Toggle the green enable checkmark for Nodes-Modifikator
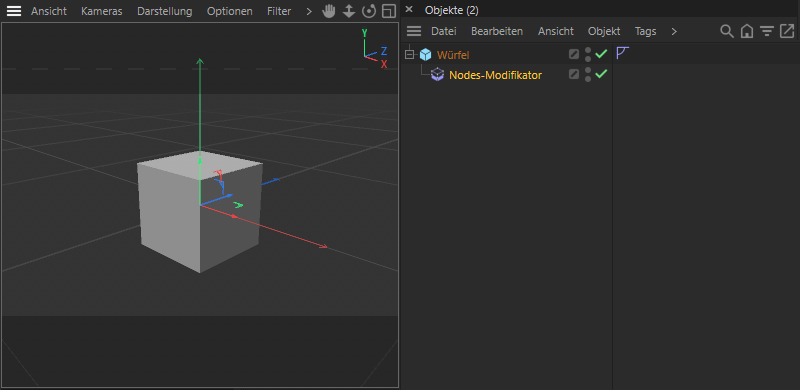The width and height of the screenshot is (800, 390). pyautogui.click(x=602, y=74)
